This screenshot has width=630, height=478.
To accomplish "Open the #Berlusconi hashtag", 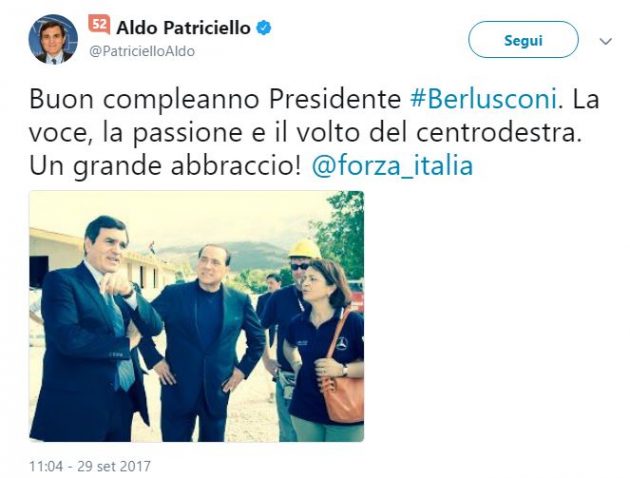I will [x=483, y=99].
